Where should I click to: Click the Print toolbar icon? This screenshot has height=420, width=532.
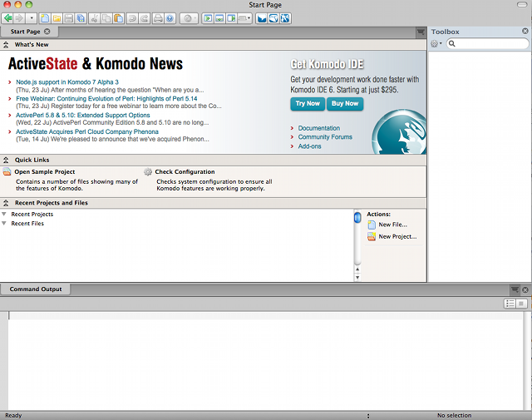(x=158, y=18)
